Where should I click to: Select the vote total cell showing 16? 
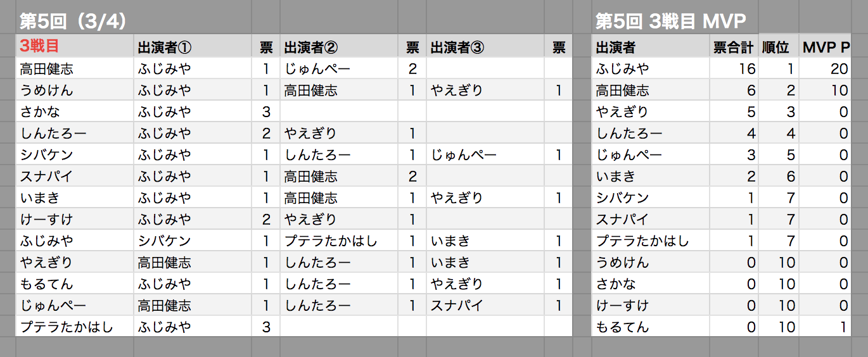[x=733, y=68]
